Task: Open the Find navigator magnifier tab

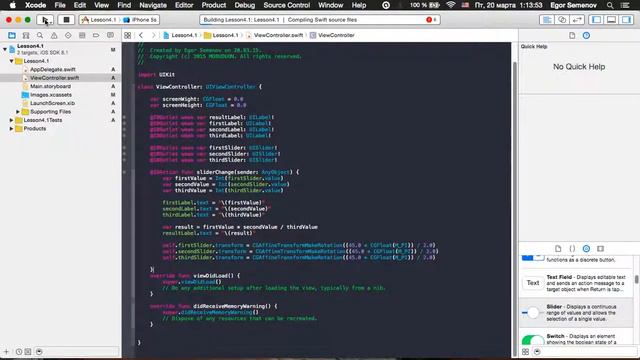Action: click(40, 36)
